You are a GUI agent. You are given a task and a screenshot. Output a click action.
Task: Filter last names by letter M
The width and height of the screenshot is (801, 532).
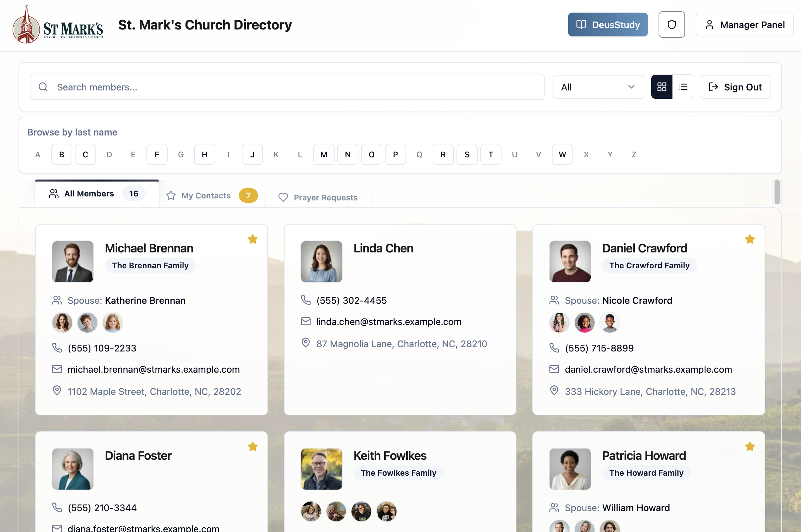pos(324,154)
